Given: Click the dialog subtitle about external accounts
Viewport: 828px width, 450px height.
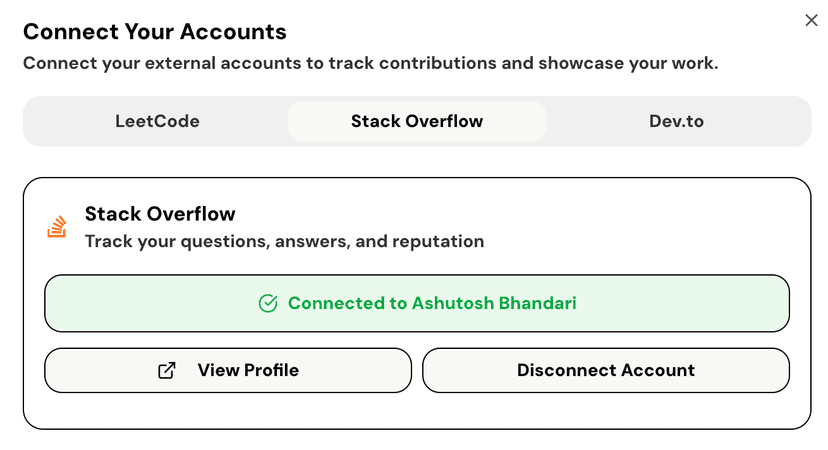Looking at the screenshot, I should pos(371,63).
